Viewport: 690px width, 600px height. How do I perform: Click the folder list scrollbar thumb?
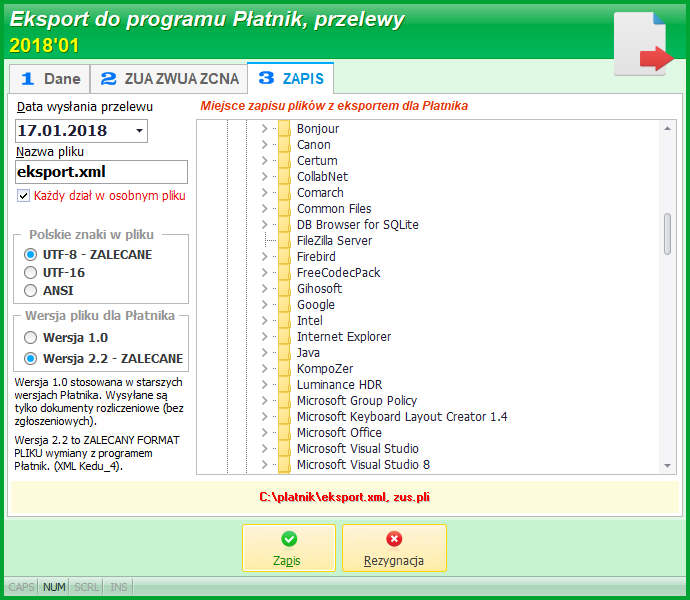pos(667,234)
